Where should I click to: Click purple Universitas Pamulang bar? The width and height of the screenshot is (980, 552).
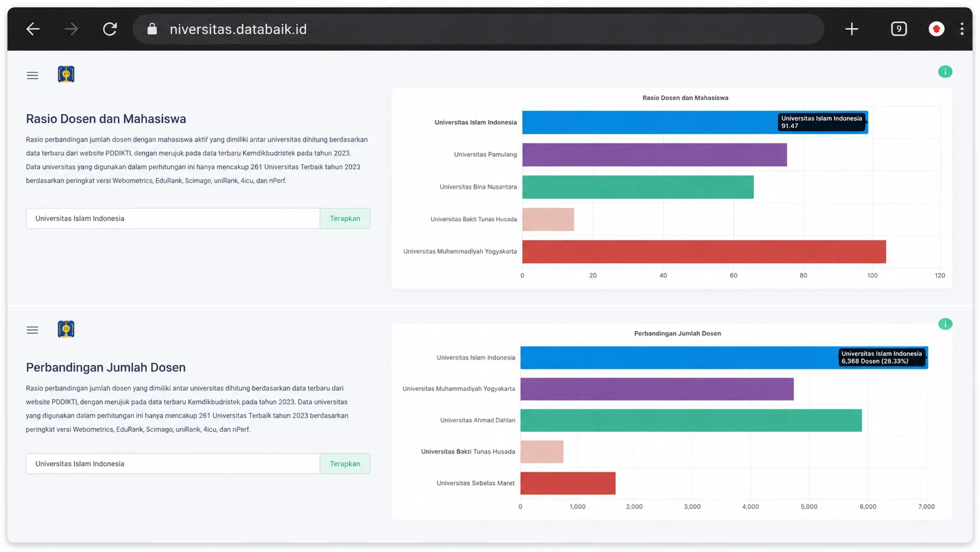click(x=654, y=155)
